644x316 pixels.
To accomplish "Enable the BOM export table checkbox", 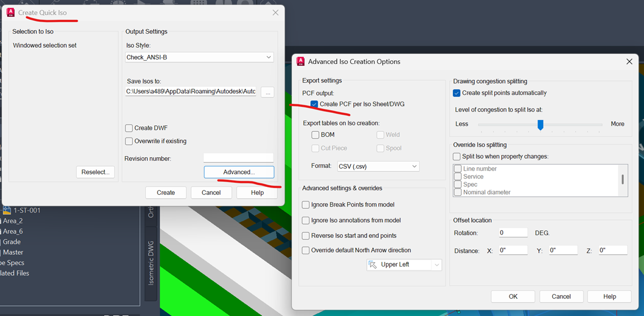I will pos(316,135).
